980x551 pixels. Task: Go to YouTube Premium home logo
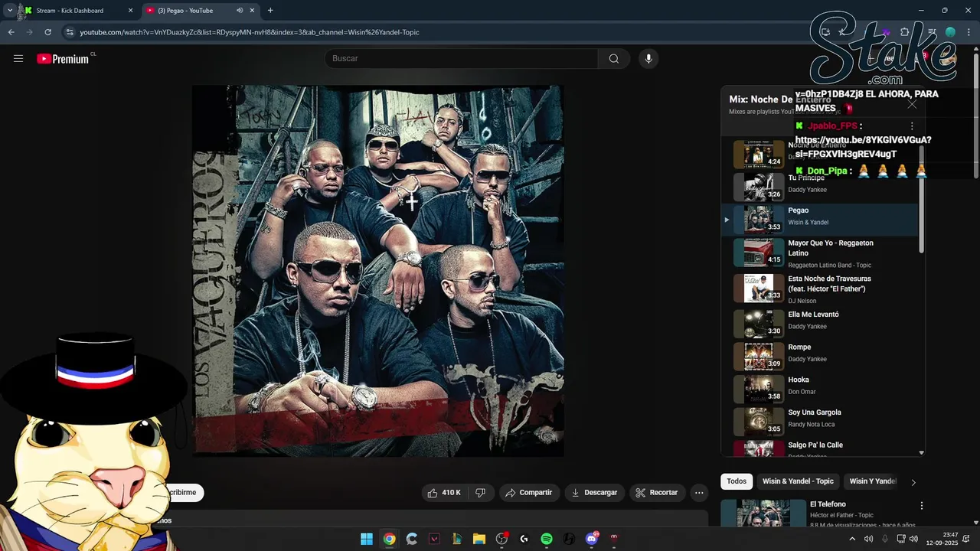pos(63,59)
